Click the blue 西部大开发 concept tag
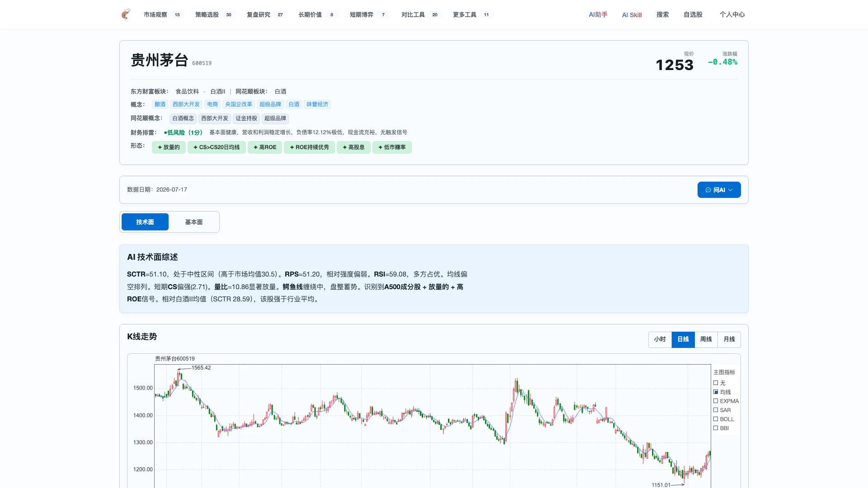This screenshot has height=488, width=868. pyautogui.click(x=186, y=104)
